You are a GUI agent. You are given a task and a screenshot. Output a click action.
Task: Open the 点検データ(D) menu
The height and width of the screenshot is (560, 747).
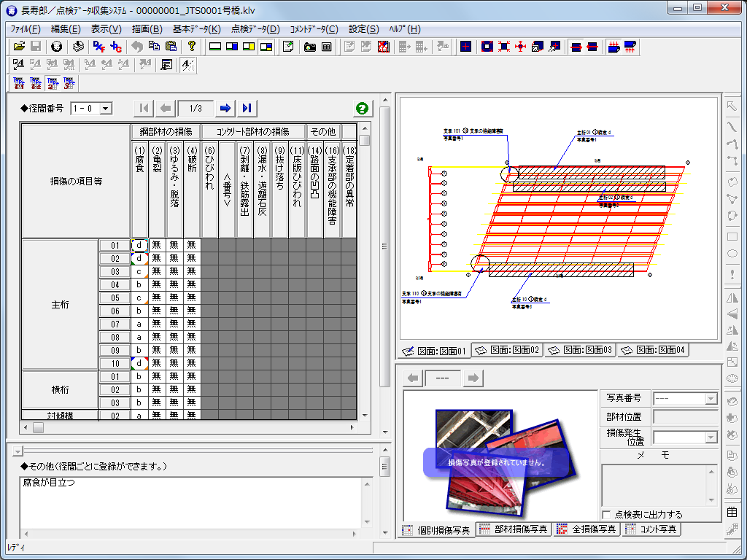[255, 29]
